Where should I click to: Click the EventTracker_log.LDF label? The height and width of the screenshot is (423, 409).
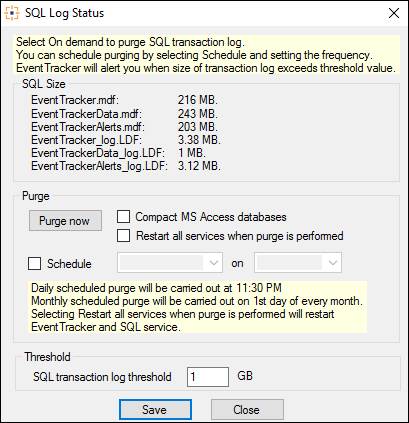pyautogui.click(x=87, y=140)
